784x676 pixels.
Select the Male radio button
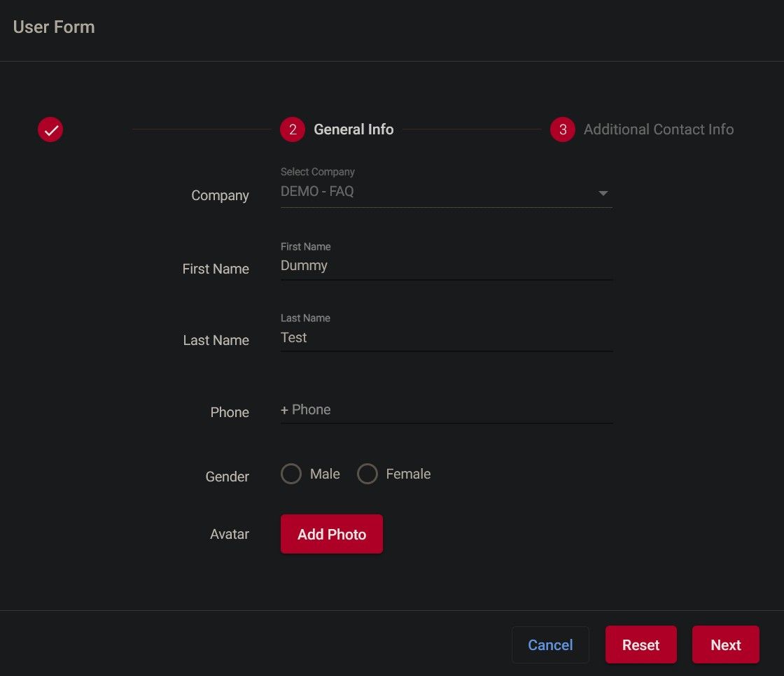tap(291, 474)
